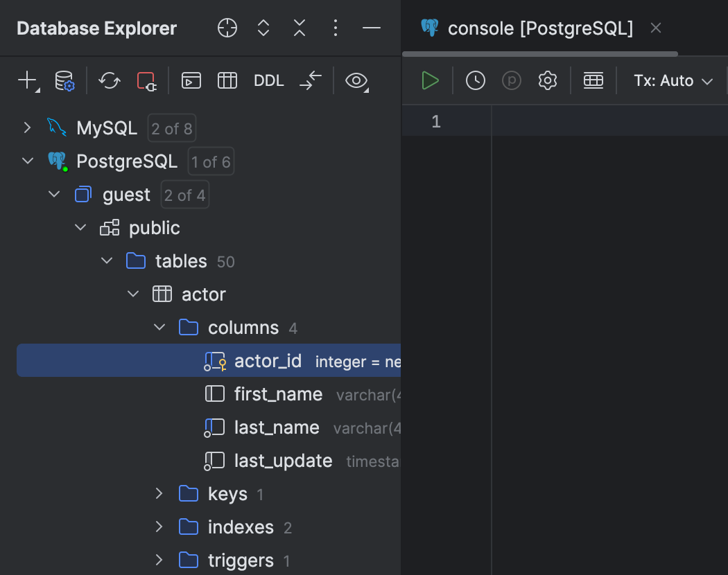728x575 pixels.
Task: Switch to the console [PostgreSQL] tab
Action: pos(541,28)
